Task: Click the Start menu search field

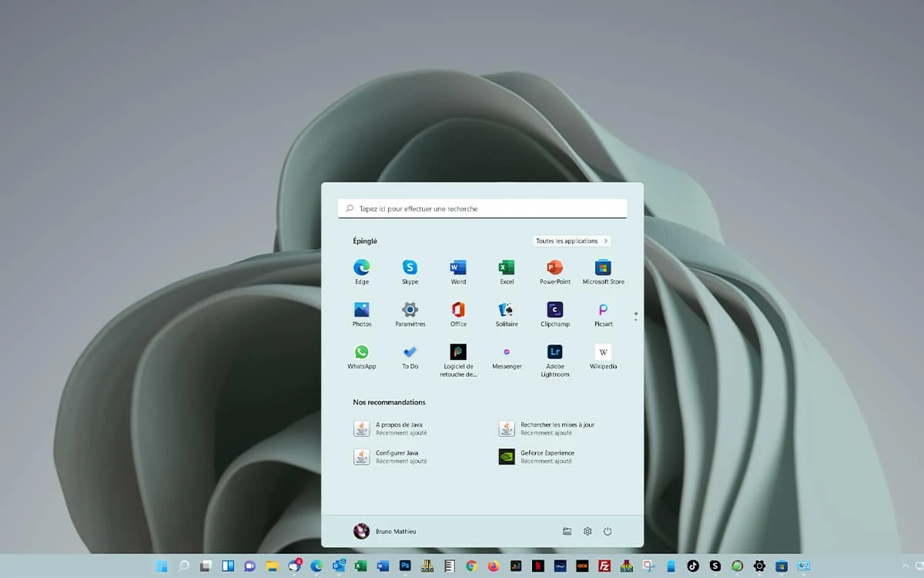Action: pos(482,209)
